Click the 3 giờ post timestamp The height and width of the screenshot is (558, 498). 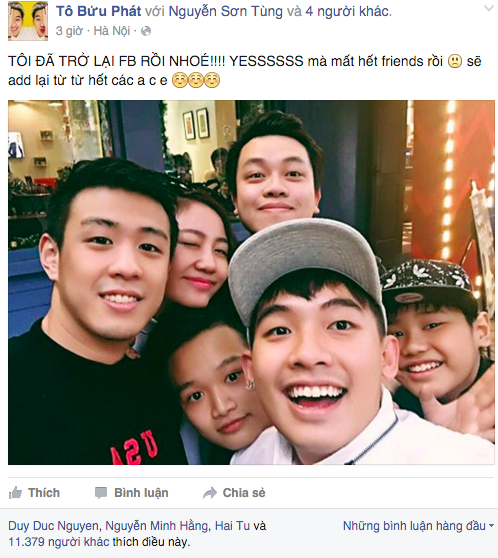coord(69,31)
